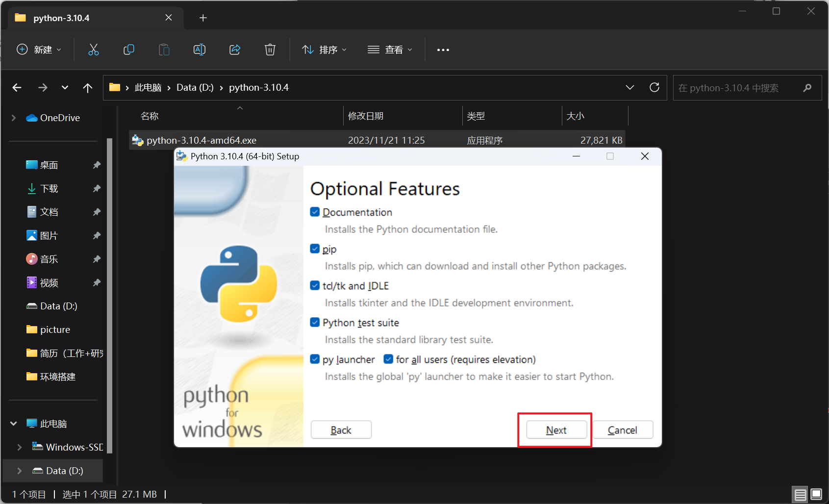Copy the selected file with the copy icon

pyautogui.click(x=128, y=50)
